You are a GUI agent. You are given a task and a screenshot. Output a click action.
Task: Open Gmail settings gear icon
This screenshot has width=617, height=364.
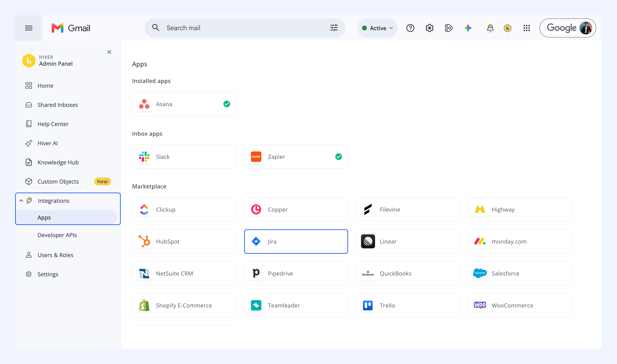(429, 28)
